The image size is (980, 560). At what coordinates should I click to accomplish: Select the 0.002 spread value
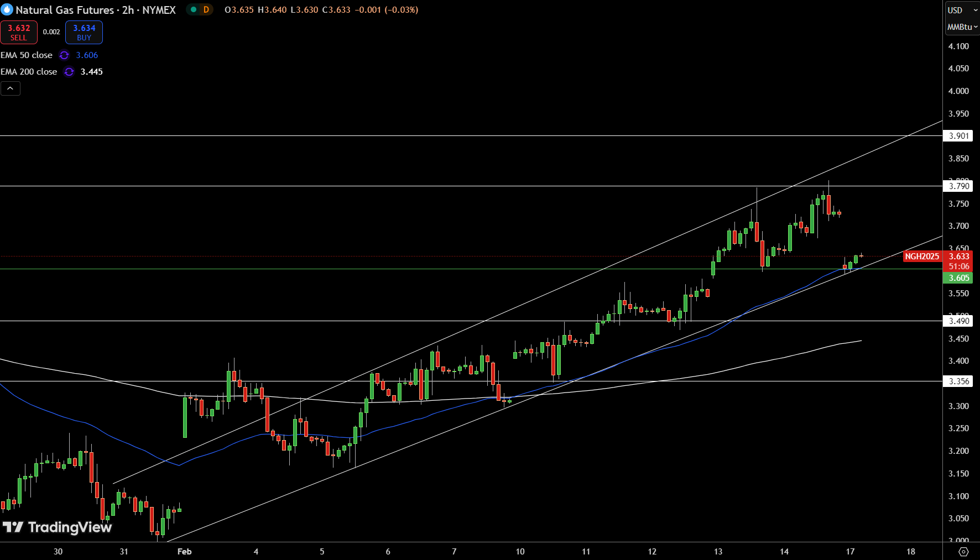tap(51, 32)
